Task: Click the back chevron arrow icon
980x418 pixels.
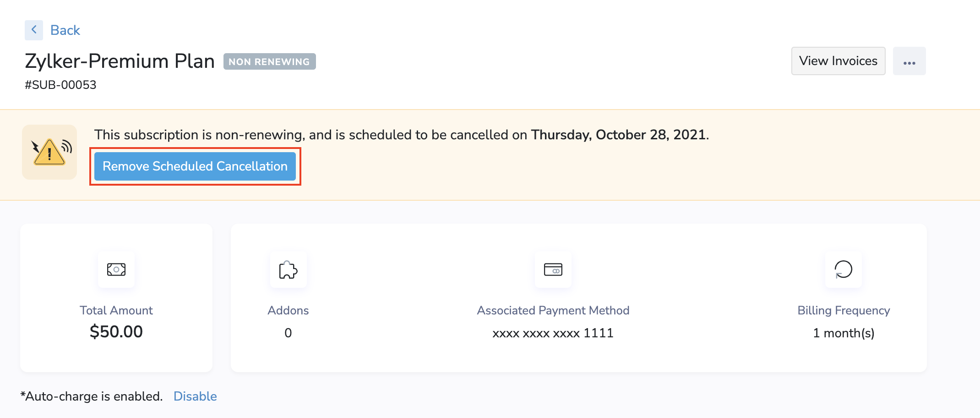Action: point(34,30)
